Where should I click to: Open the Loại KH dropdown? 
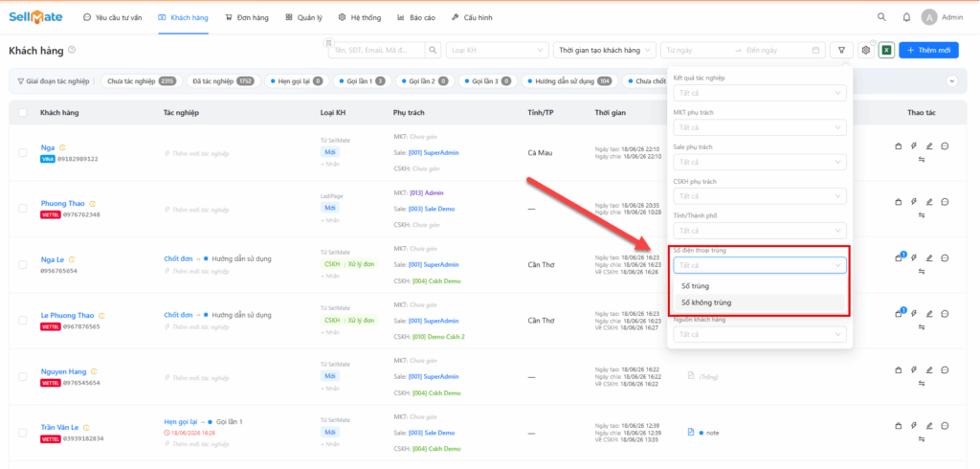[497, 50]
